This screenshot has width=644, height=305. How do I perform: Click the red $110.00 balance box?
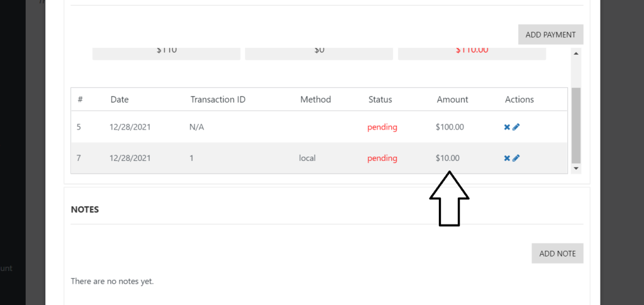point(472,53)
